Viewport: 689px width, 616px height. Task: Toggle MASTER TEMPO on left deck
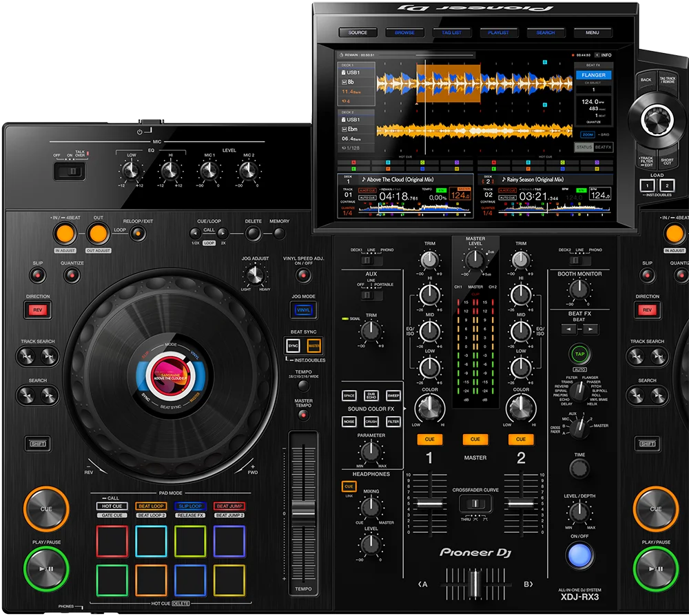[303, 415]
